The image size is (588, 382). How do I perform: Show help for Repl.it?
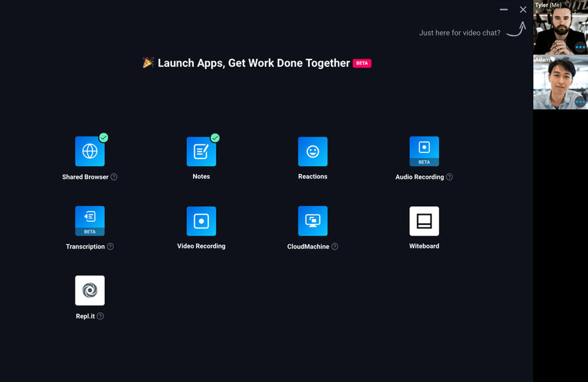(x=100, y=316)
